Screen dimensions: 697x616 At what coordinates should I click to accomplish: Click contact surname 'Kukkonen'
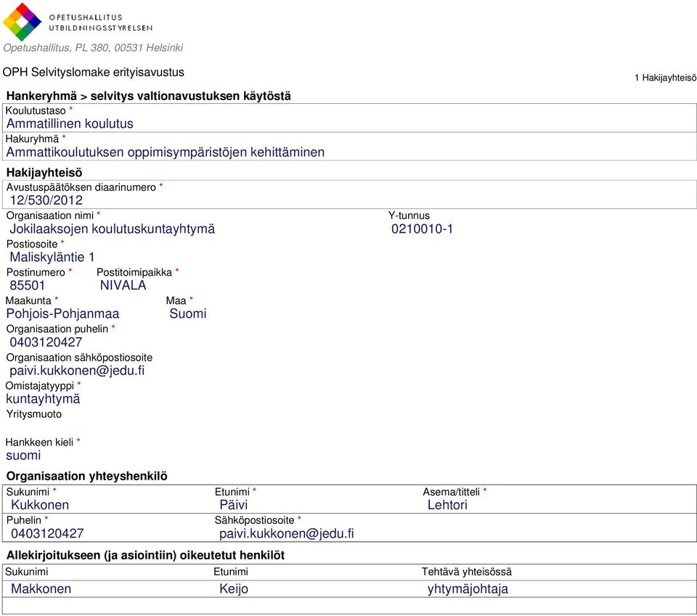(40, 505)
